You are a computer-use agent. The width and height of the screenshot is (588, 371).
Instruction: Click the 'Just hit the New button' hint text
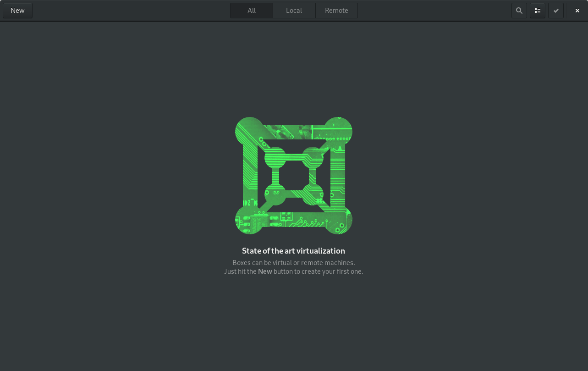pos(294,271)
